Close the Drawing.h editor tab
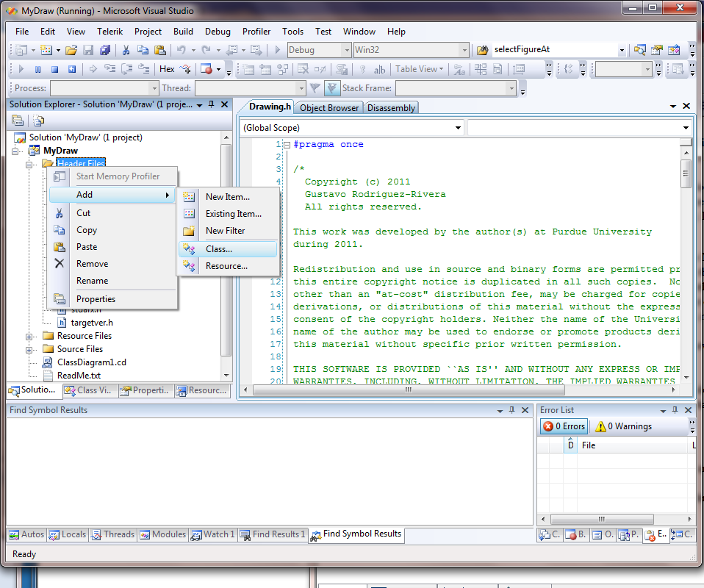The width and height of the screenshot is (704, 588). [686, 106]
